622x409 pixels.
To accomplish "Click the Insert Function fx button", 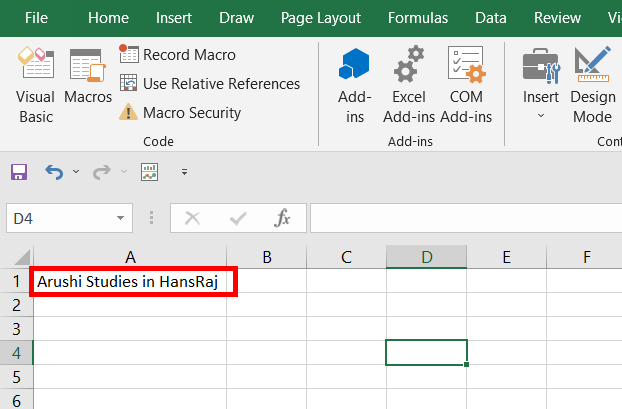I will tap(283, 218).
